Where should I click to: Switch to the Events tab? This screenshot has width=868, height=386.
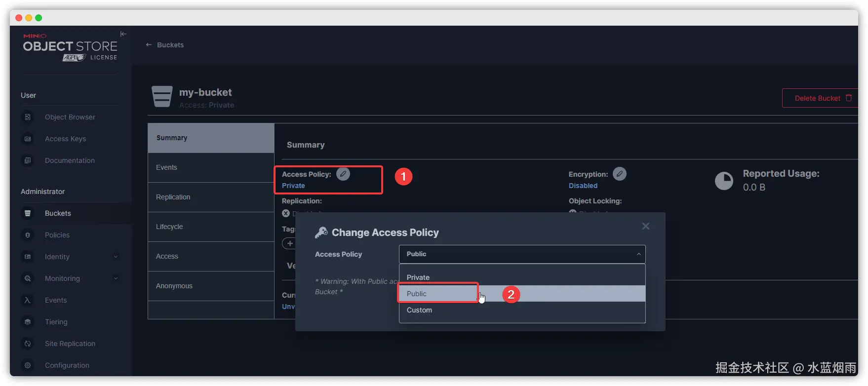point(211,167)
